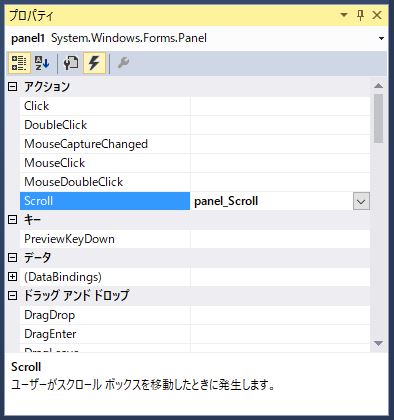Switch to Categorized view icon
This screenshot has width=394, height=420.
(x=19, y=63)
